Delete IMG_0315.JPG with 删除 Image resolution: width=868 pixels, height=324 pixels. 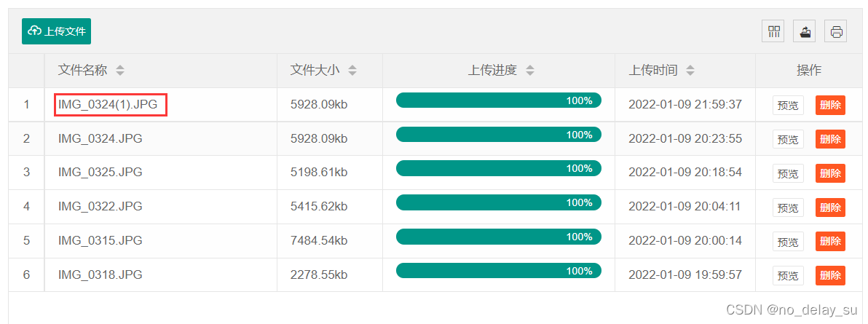pos(830,242)
